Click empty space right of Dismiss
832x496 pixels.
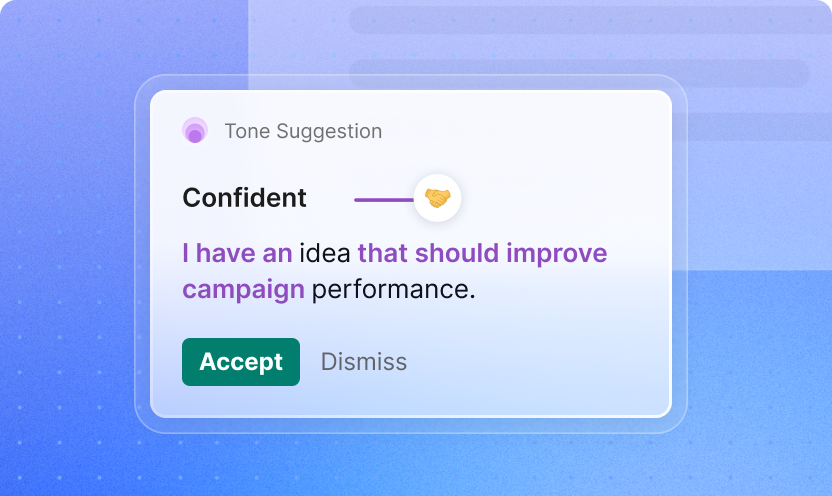coord(540,362)
